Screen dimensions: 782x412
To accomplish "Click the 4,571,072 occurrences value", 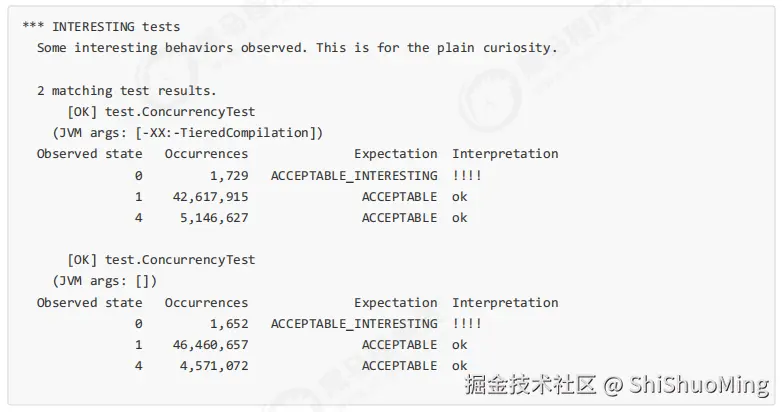I will 214,366.
